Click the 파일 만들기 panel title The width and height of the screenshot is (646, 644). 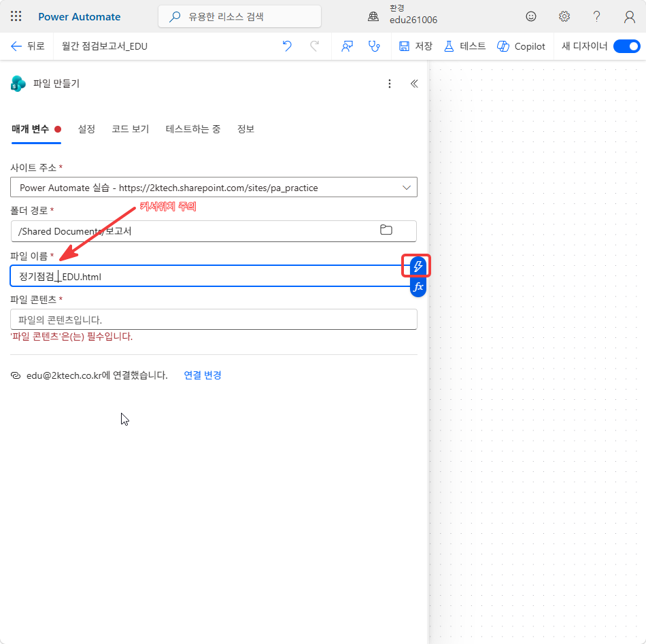click(56, 84)
